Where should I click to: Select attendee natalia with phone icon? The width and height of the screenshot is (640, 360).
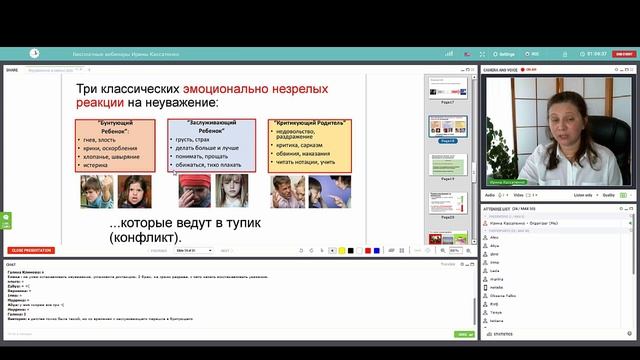(496, 287)
